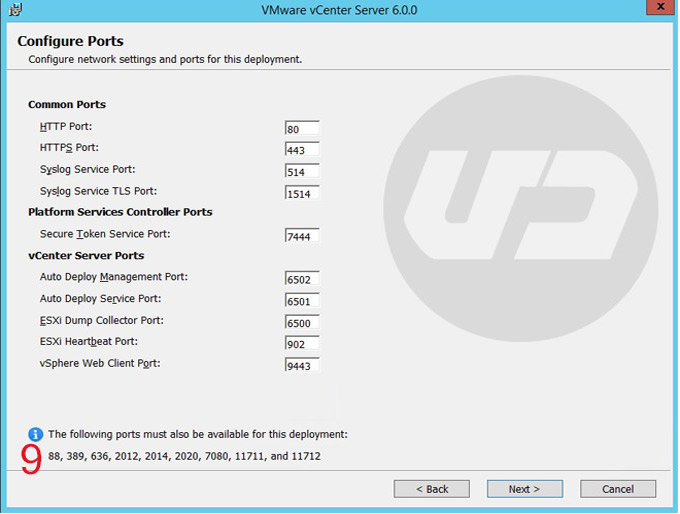Select the Auto Deploy Service Port field
The image size is (680, 514).
(x=302, y=301)
